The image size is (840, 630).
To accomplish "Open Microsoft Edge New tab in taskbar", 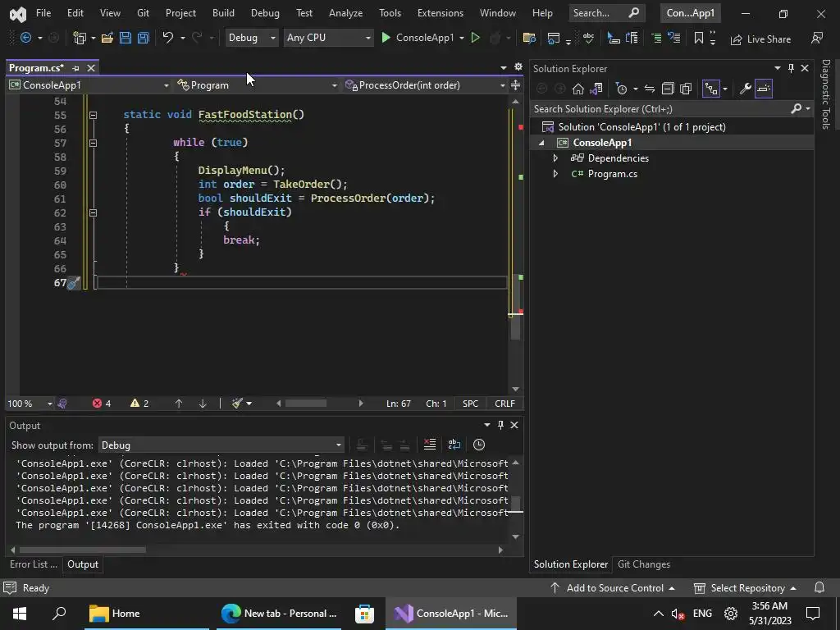I will tap(280, 614).
